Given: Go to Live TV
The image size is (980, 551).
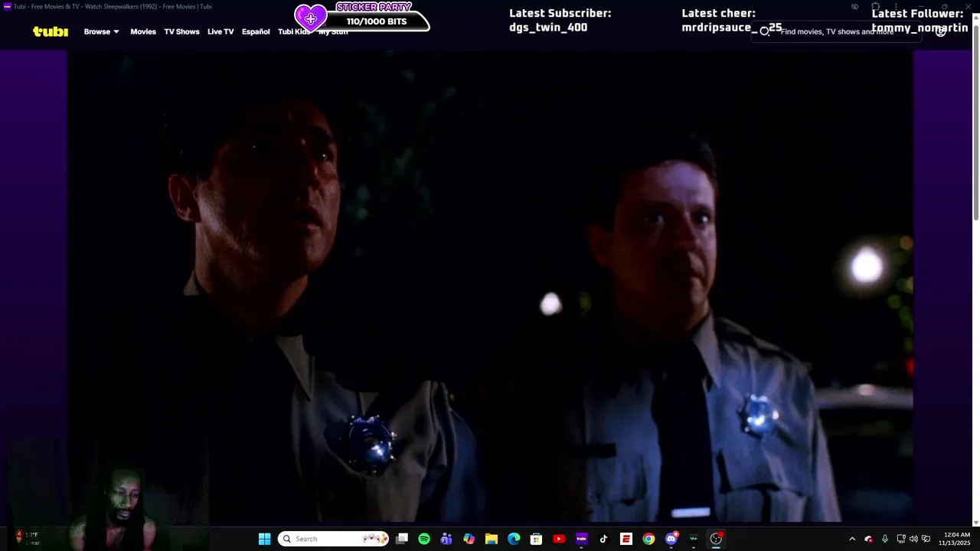Looking at the screenshot, I should [x=220, y=31].
